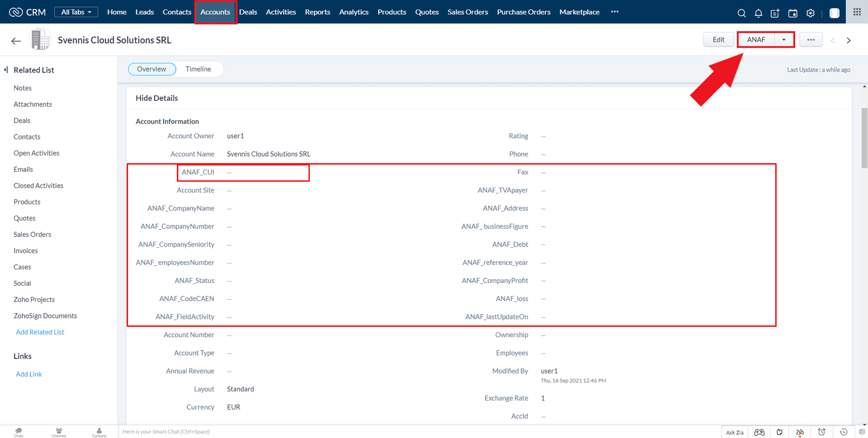This screenshot has width=868, height=438.
Task: Open the Deals tab in the navigation
Action: (x=248, y=12)
